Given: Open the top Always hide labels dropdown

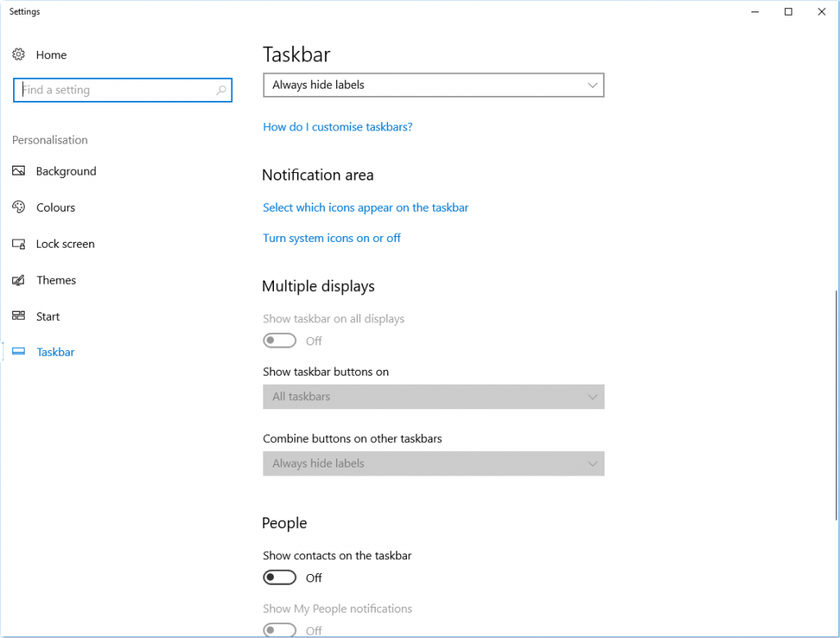Looking at the screenshot, I should coord(433,85).
